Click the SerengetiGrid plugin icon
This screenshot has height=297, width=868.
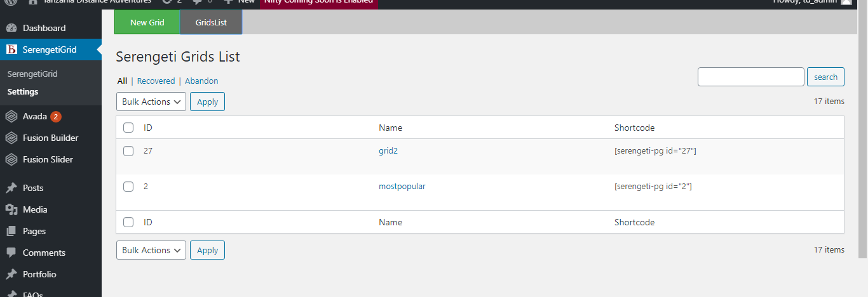click(11, 49)
